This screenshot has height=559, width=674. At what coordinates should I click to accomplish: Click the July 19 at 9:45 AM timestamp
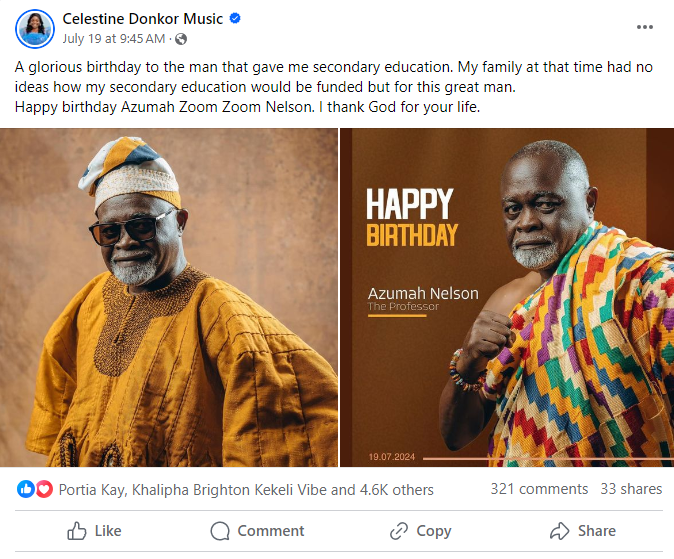point(114,39)
